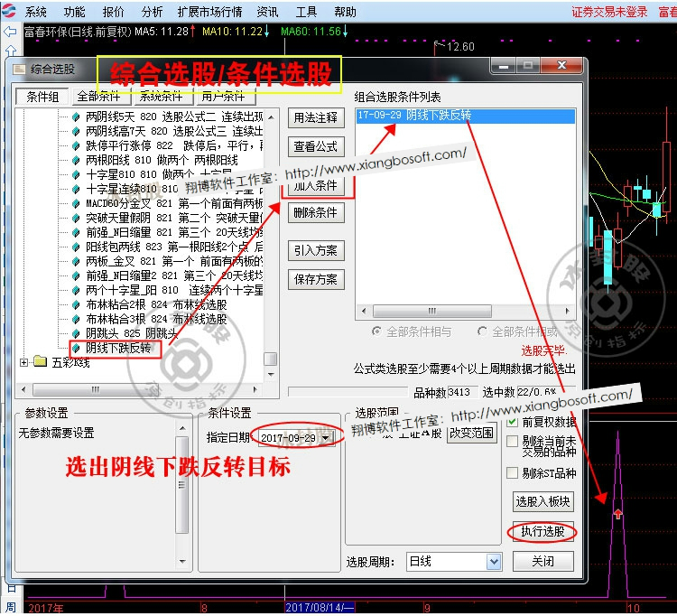
Task: Click the 用法注释 button
Action: coord(316,117)
